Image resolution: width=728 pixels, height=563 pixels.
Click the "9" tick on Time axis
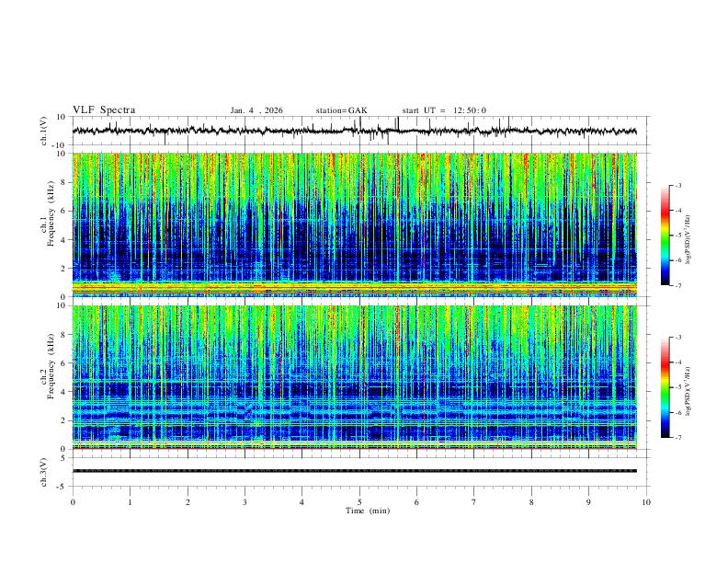tap(588, 502)
